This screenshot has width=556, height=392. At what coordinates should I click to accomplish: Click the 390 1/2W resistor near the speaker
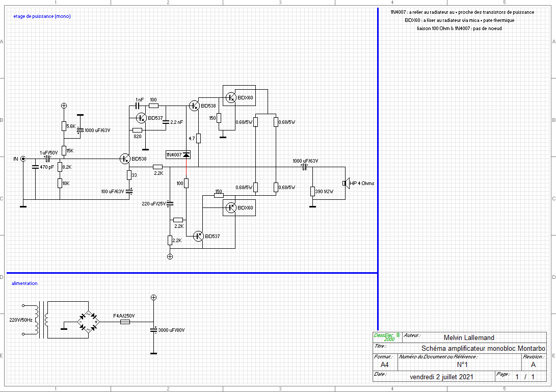312,191
